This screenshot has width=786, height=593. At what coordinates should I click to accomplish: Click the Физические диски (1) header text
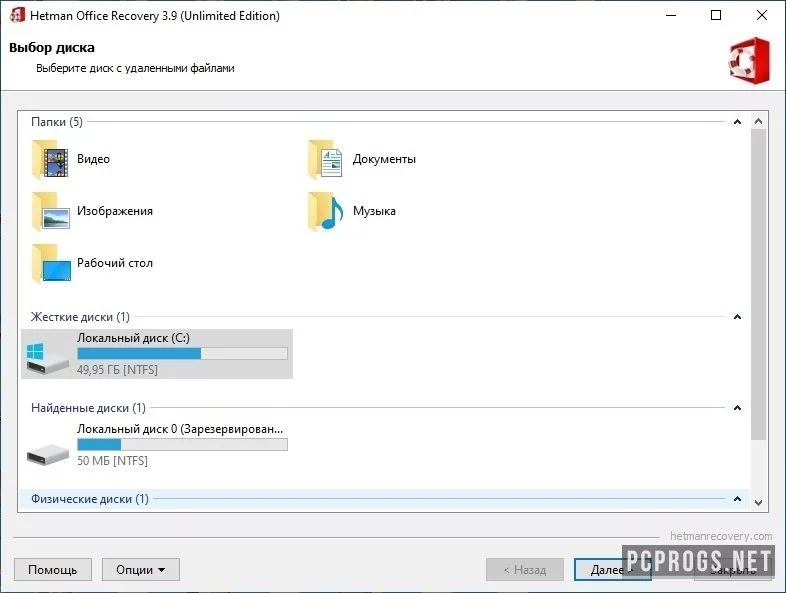point(90,499)
